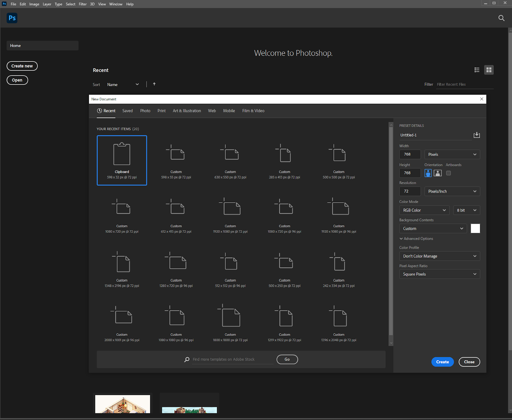Open the Background Contents Custom dropdown
The image size is (512, 420).
pyautogui.click(x=433, y=229)
